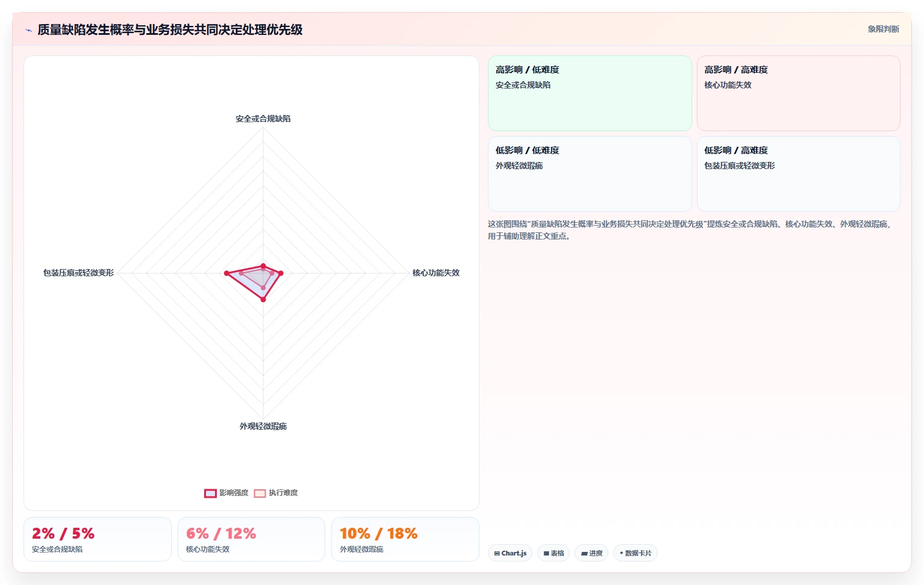Click the small icon before the title
The height and width of the screenshot is (585, 924).
click(28, 30)
